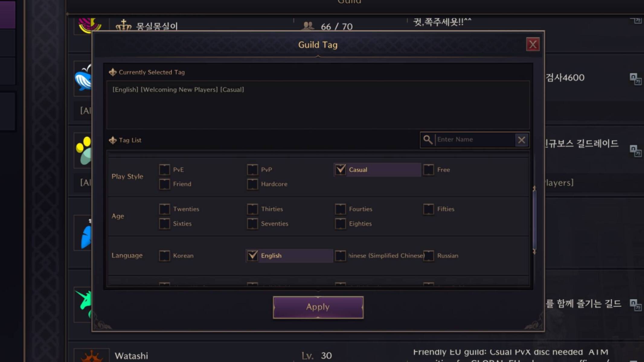Enable the Korean language toggle
The width and height of the screenshot is (644, 362).
pyautogui.click(x=164, y=256)
